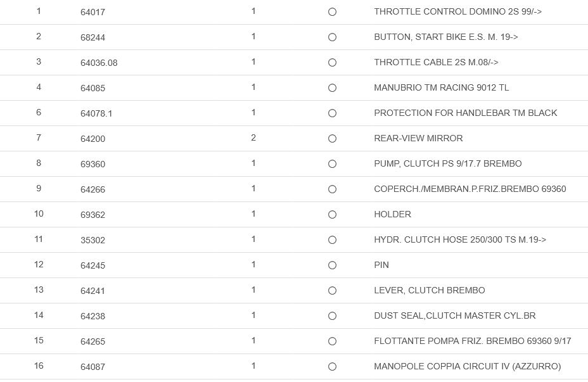
Task: Choose the HOLDER row radio circle
Action: (332, 215)
